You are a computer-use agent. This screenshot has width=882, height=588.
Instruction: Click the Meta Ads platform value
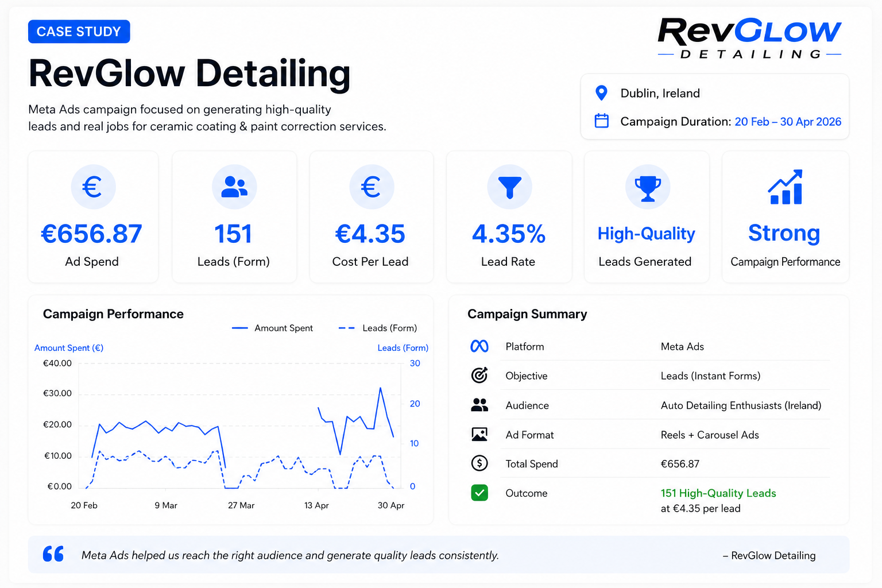(682, 347)
